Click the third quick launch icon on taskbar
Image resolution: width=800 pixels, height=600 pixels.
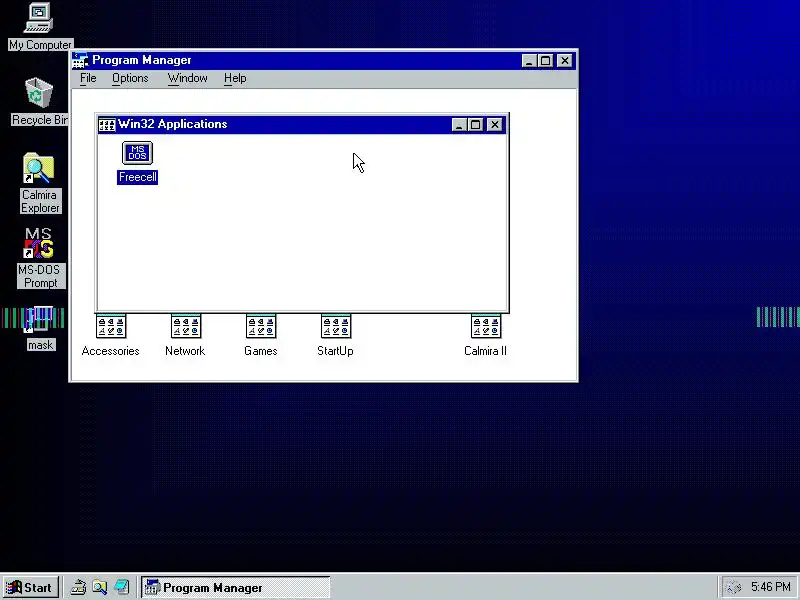121,587
